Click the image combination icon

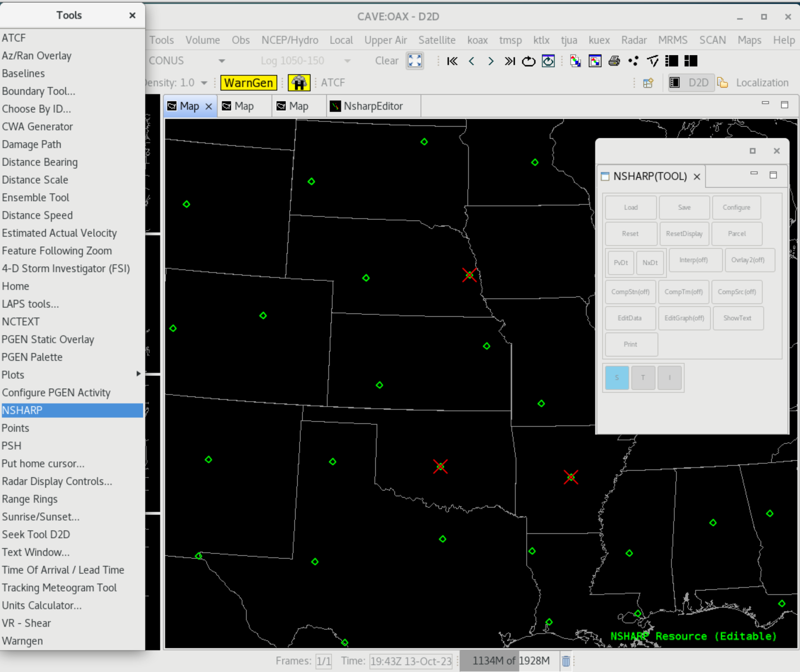pyautogui.click(x=575, y=61)
